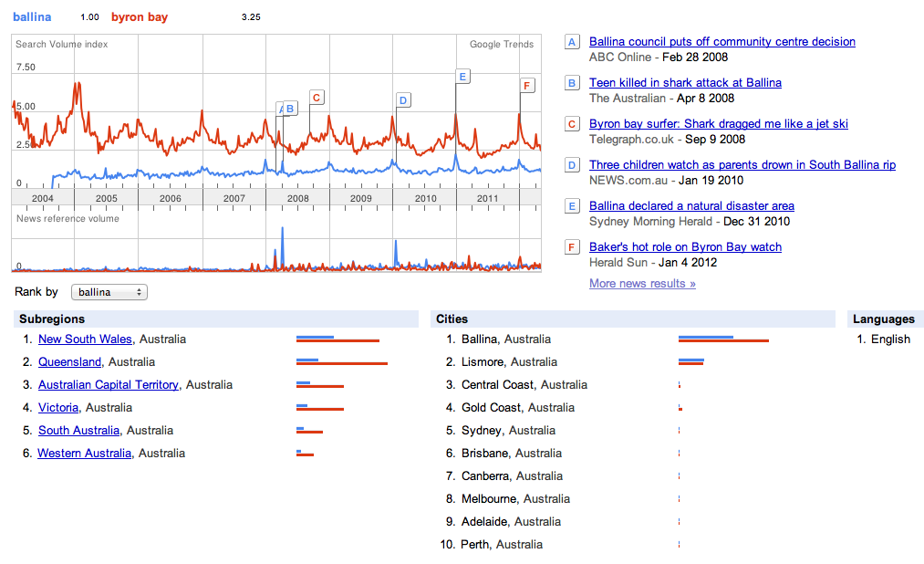The height and width of the screenshot is (564, 924).
Task: Click 'Adelaide, Australia' in the Cities list
Action: click(x=511, y=522)
